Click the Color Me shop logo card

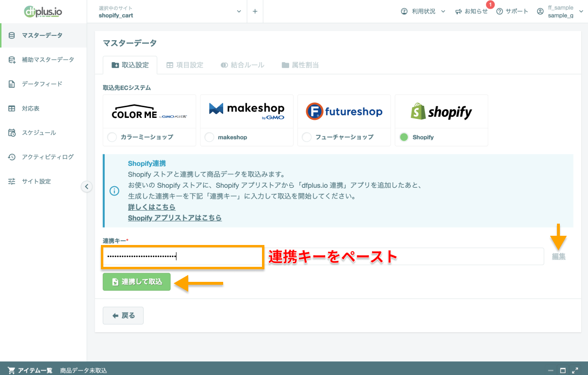pyautogui.click(x=149, y=112)
